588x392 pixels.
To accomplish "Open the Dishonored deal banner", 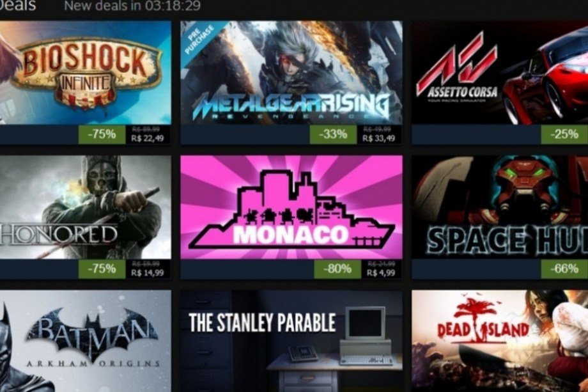I will point(86,207).
